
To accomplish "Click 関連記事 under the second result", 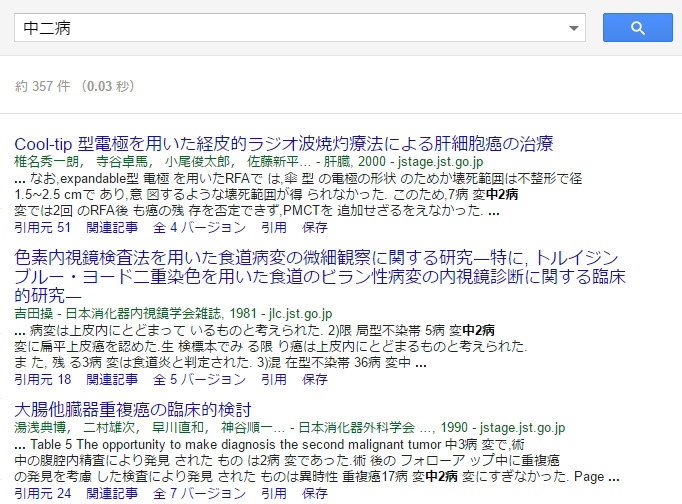I will [x=111, y=379].
